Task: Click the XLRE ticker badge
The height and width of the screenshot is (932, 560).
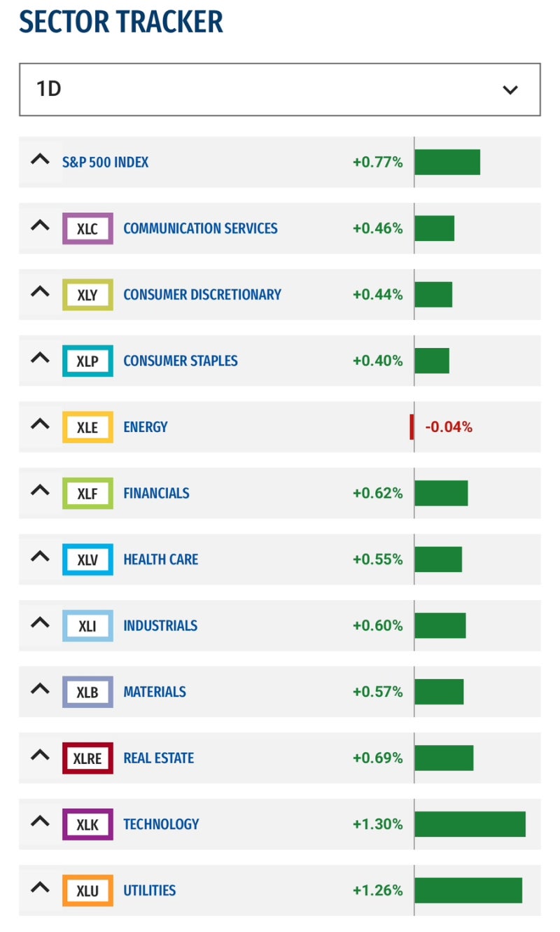Action: [x=87, y=758]
